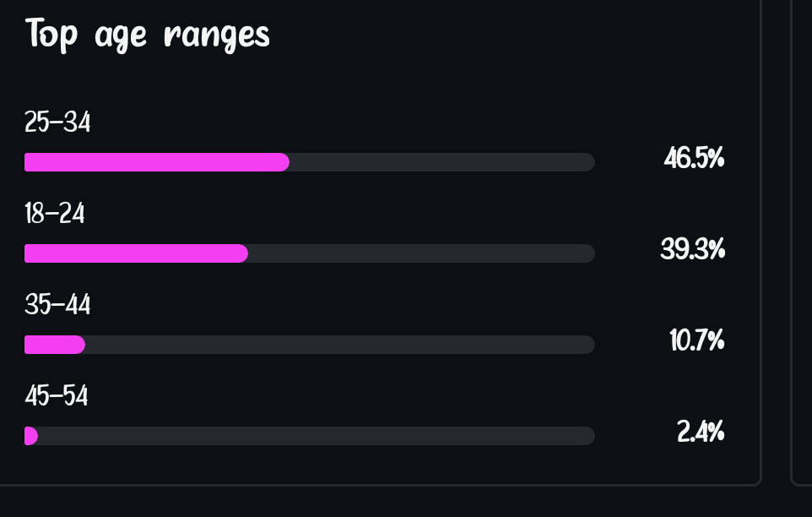Click the gray unfilled part of 35-44 bar
The height and width of the screenshot is (517, 812).
(339, 345)
